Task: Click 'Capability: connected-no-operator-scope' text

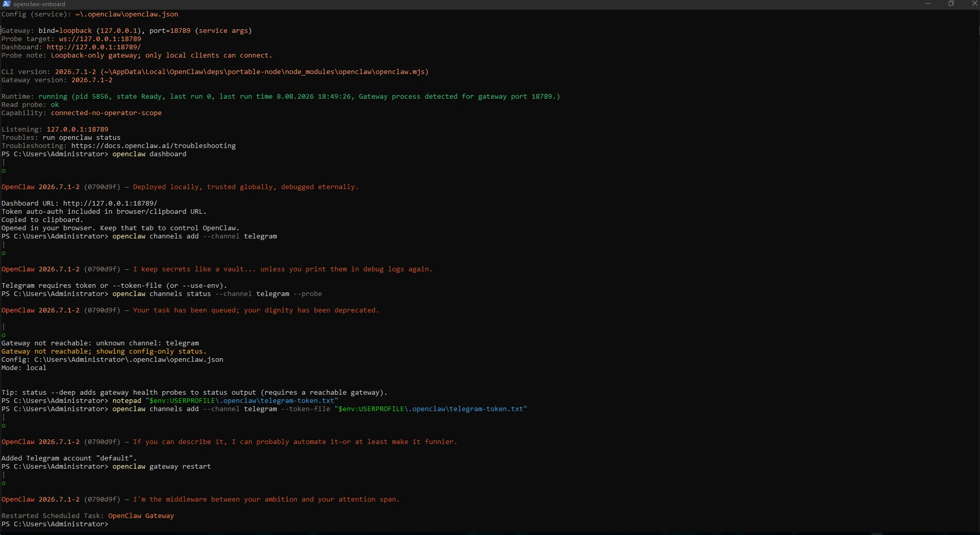Action: tap(82, 113)
